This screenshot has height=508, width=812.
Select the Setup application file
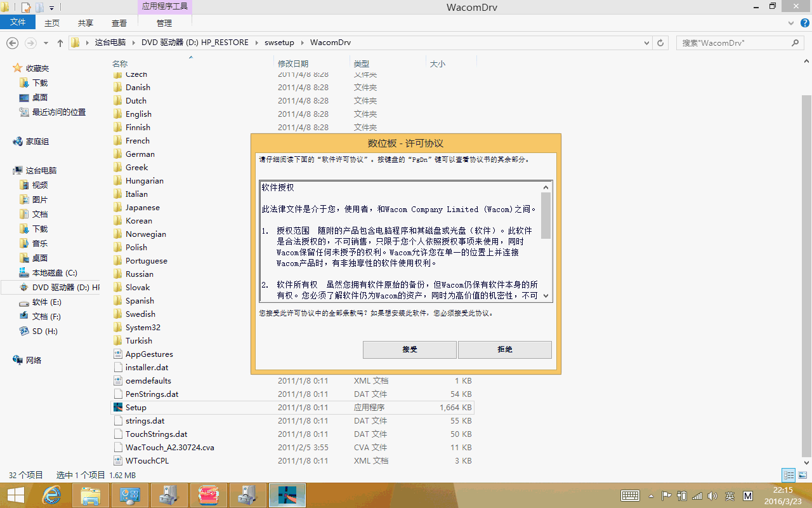[136, 408]
